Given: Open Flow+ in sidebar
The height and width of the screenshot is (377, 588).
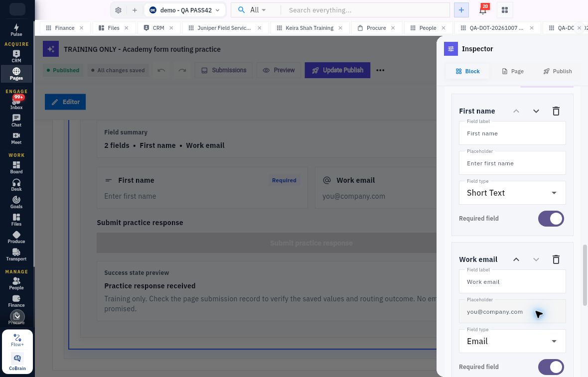Looking at the screenshot, I should [17, 340].
